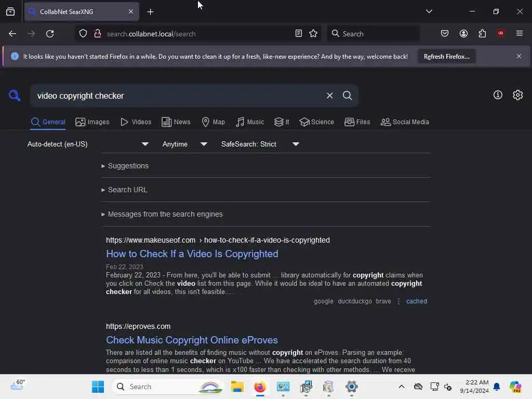
Task: Open the uBlock Origin extension icon
Action: [500, 33]
